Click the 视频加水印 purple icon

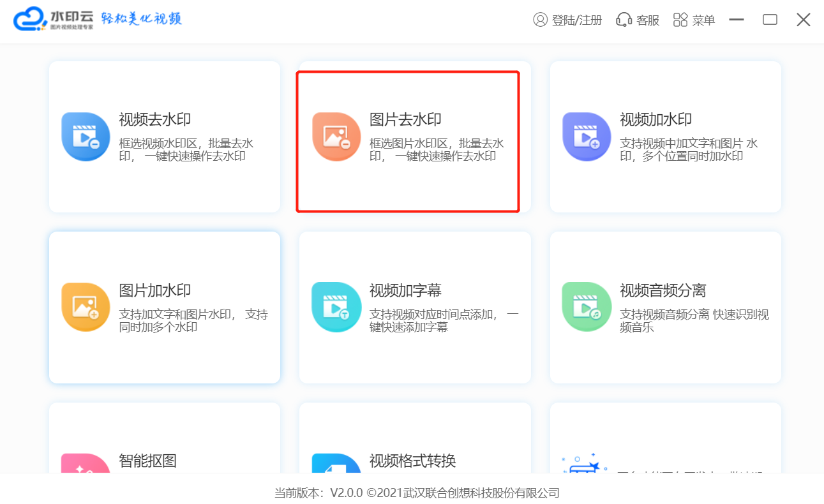(x=587, y=137)
